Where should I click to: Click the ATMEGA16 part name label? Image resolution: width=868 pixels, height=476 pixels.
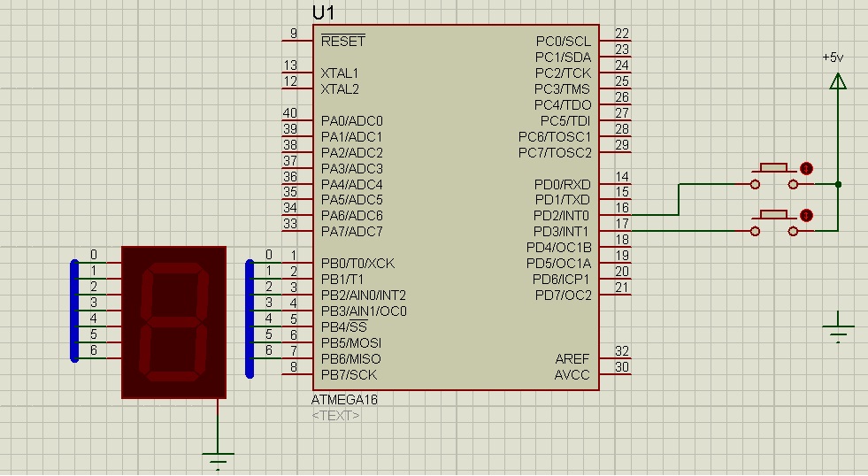pyautogui.click(x=344, y=400)
